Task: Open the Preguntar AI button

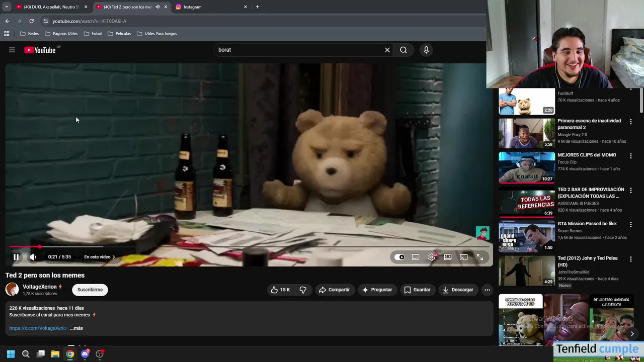Action: pyautogui.click(x=377, y=290)
